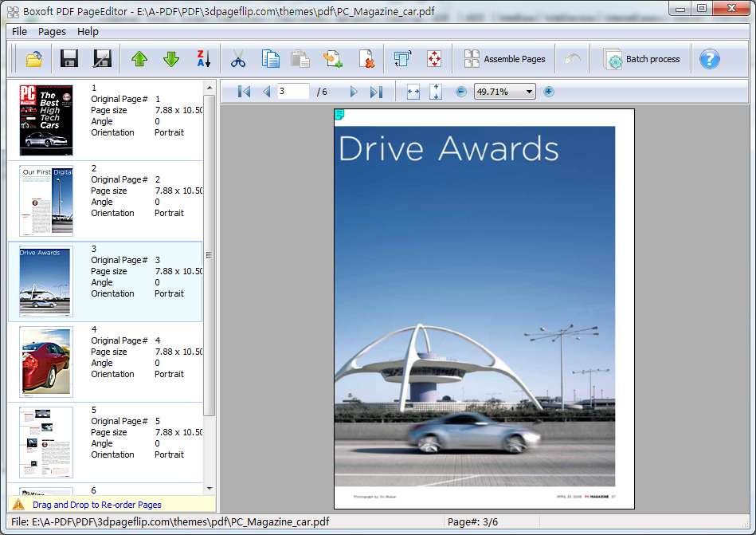Viewport: 756px width, 535px height.
Task: Paste pages with clipboard icon
Action: tap(300, 59)
